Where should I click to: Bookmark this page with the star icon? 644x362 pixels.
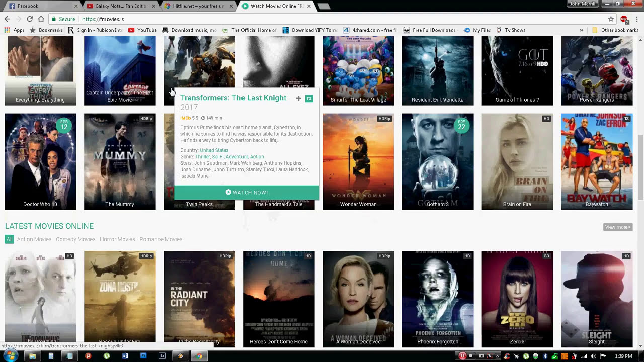(x=611, y=19)
